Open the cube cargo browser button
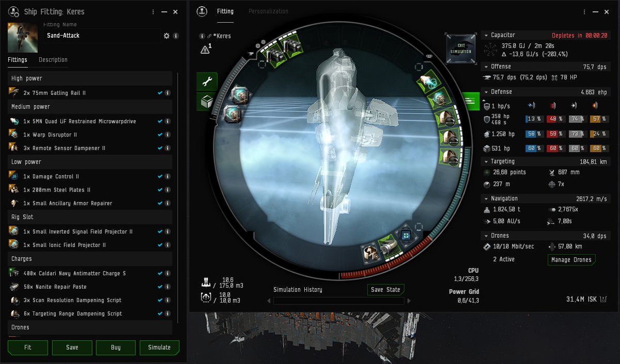This screenshot has width=620, height=364. point(207,102)
